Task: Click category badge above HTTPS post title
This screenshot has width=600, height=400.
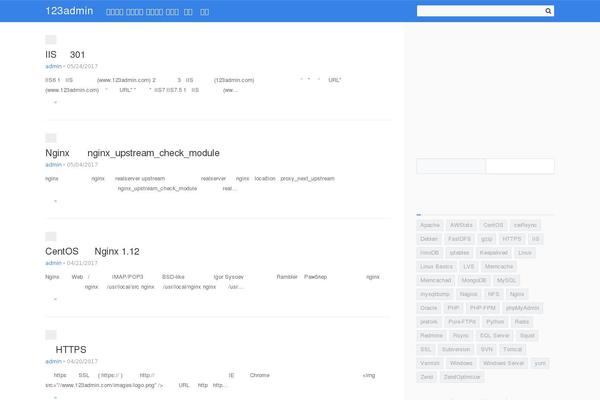Action: click(x=51, y=335)
